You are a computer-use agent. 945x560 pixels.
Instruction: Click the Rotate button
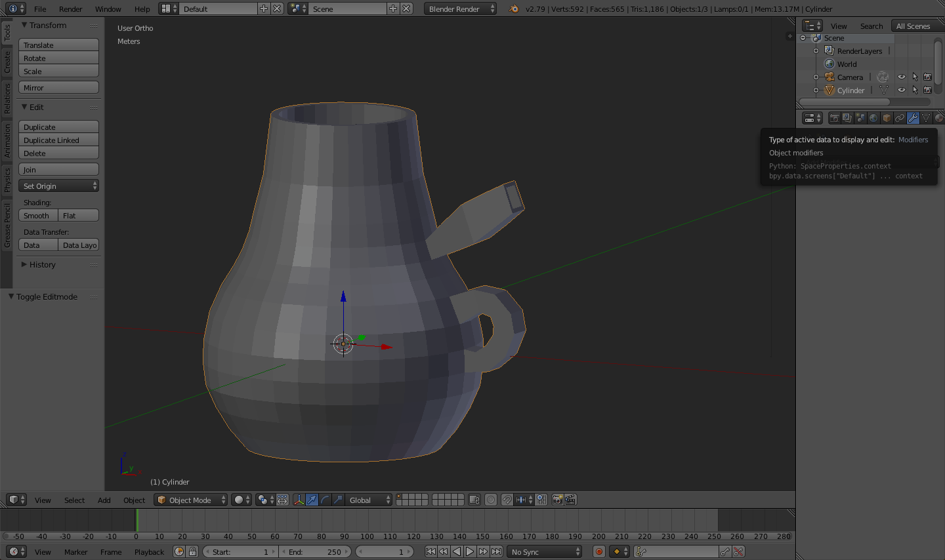point(58,58)
